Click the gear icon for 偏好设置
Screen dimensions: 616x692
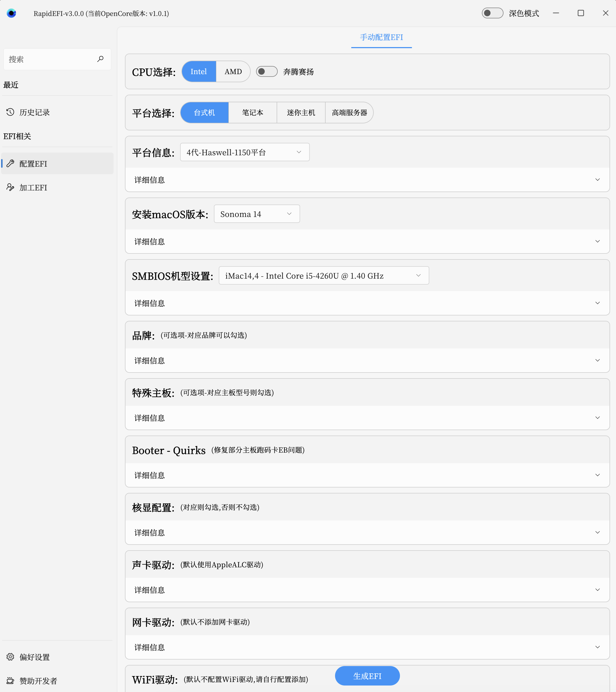pyautogui.click(x=10, y=657)
